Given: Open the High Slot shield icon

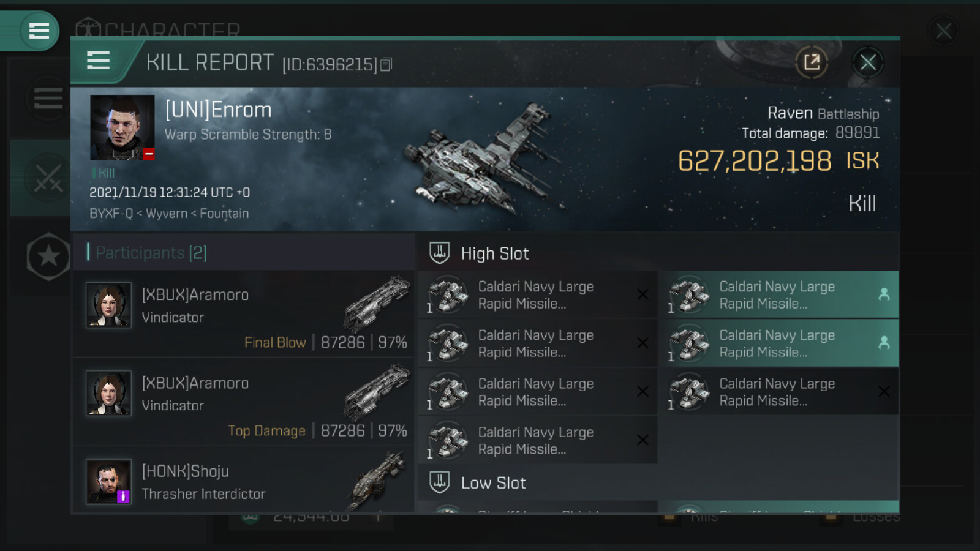Looking at the screenshot, I should click(x=439, y=253).
